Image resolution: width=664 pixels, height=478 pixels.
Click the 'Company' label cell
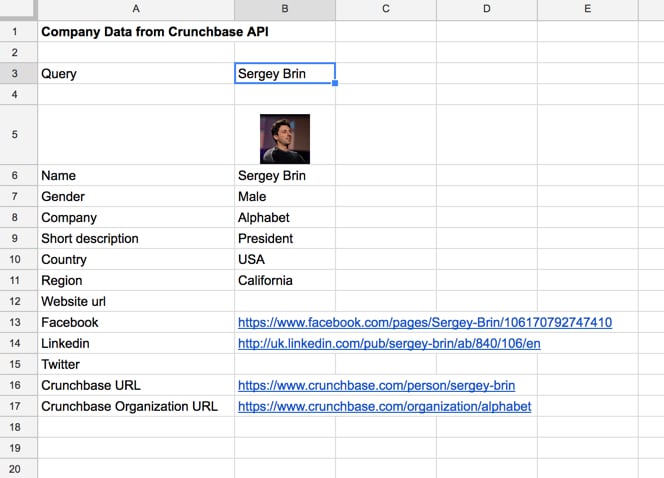136,218
